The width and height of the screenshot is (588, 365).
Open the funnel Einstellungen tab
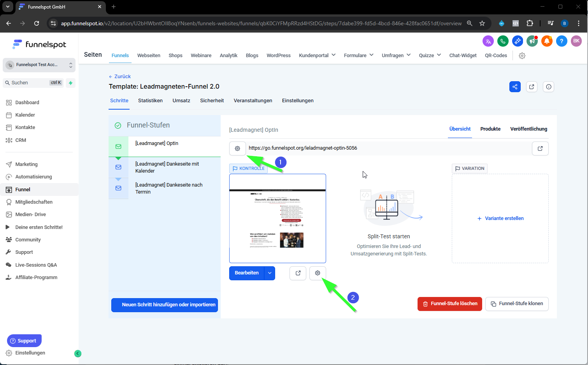(298, 101)
